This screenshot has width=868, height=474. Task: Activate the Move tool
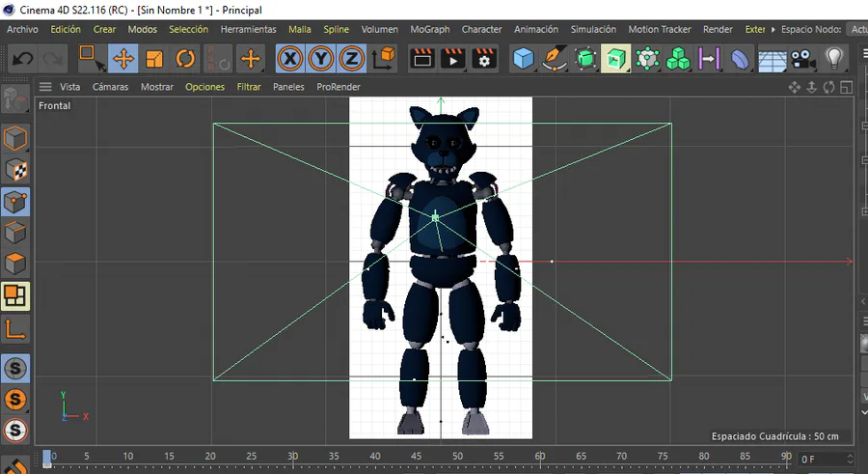point(122,59)
